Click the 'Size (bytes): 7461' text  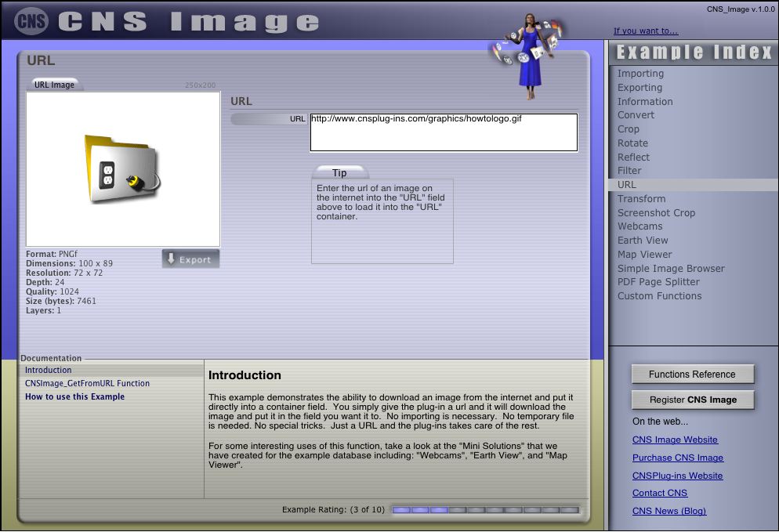coord(61,301)
